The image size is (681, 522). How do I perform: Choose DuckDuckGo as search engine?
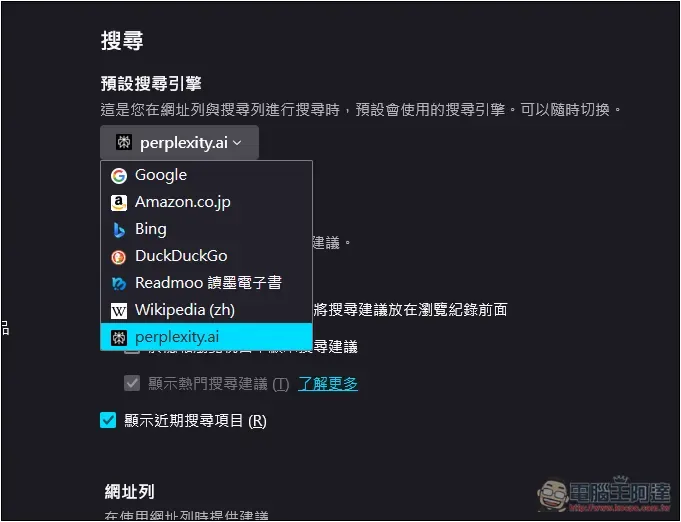(x=206, y=256)
